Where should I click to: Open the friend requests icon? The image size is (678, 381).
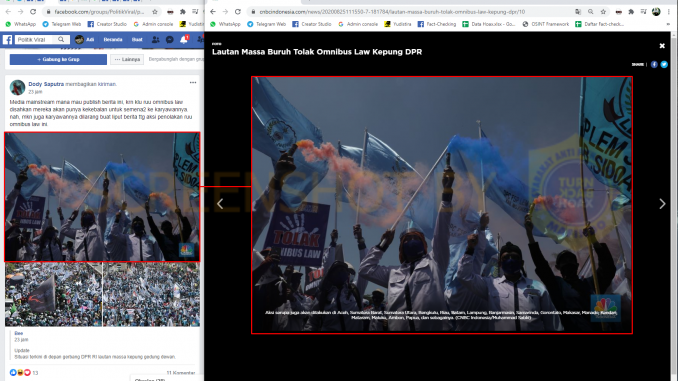pyautogui.click(x=155, y=40)
